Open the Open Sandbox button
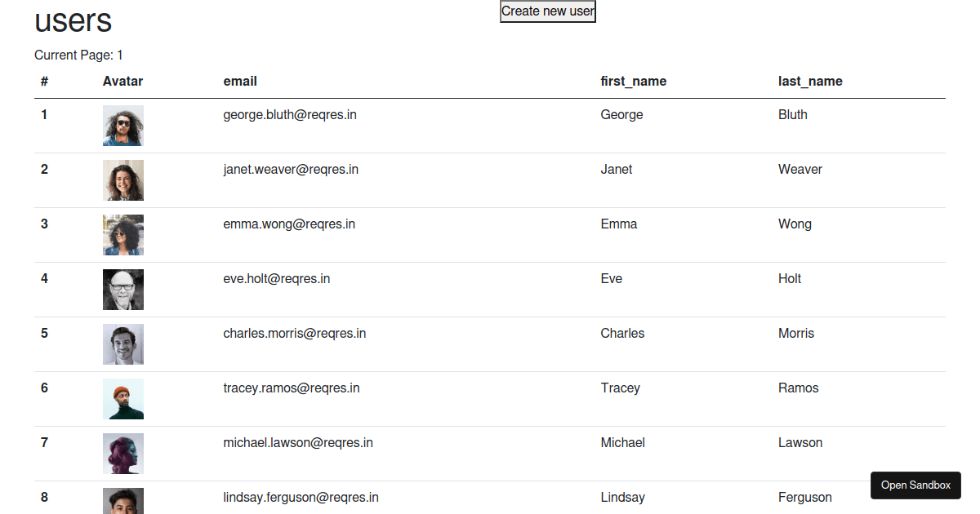Screen dimensions: 980x514 click(x=915, y=485)
